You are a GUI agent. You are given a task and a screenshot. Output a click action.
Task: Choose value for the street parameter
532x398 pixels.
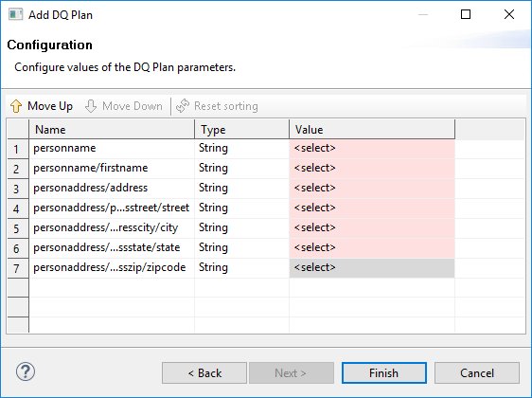coord(372,208)
